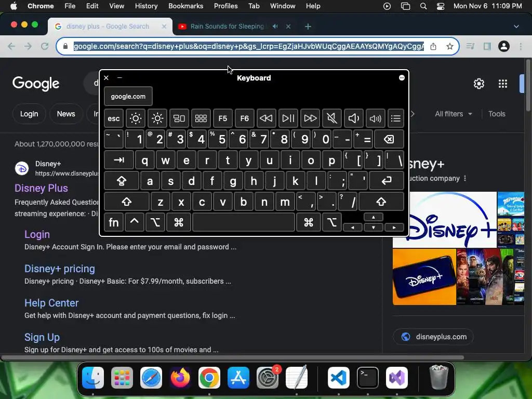The height and width of the screenshot is (399, 532).
Task: Toggle the left command key
Action: [179, 222]
